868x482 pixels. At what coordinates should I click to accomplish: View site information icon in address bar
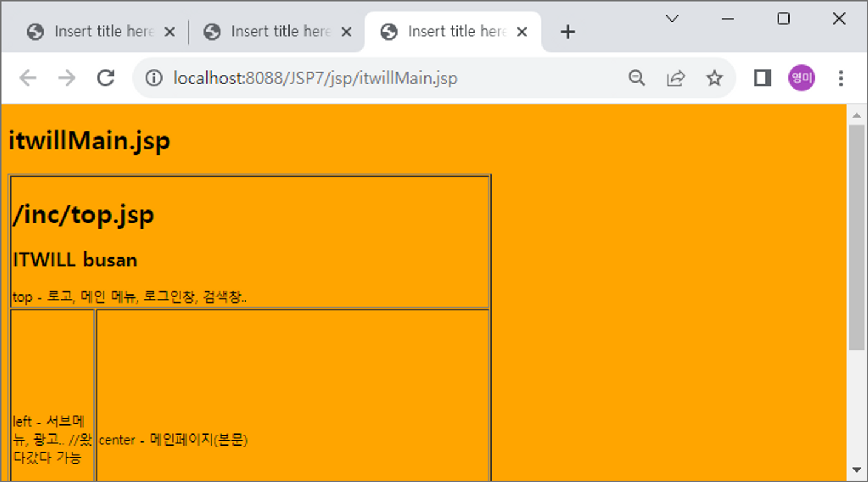154,78
